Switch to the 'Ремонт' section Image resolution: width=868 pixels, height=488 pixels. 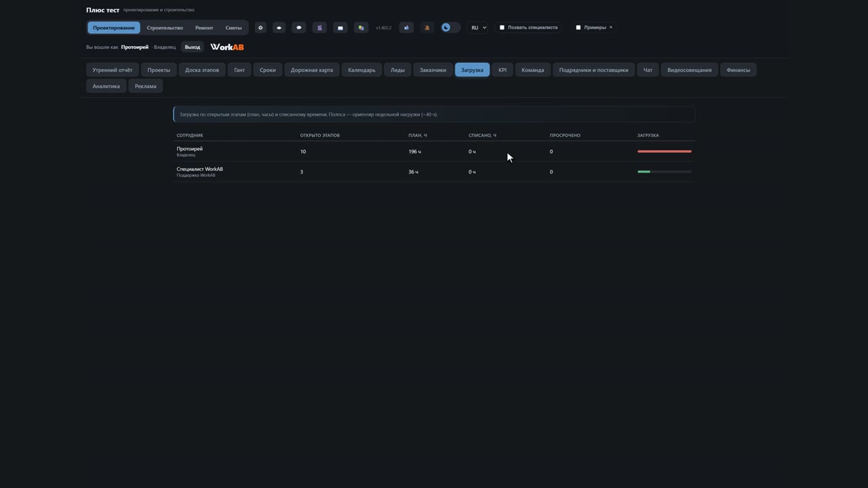(204, 28)
